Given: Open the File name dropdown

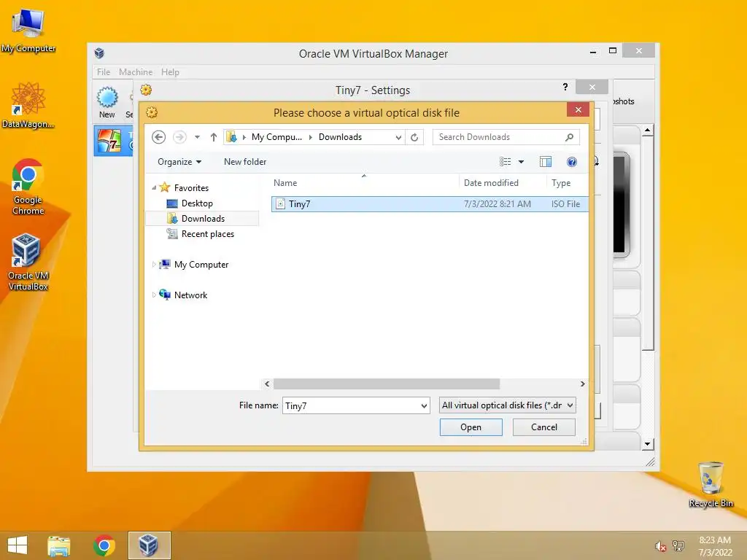Looking at the screenshot, I should coord(424,405).
